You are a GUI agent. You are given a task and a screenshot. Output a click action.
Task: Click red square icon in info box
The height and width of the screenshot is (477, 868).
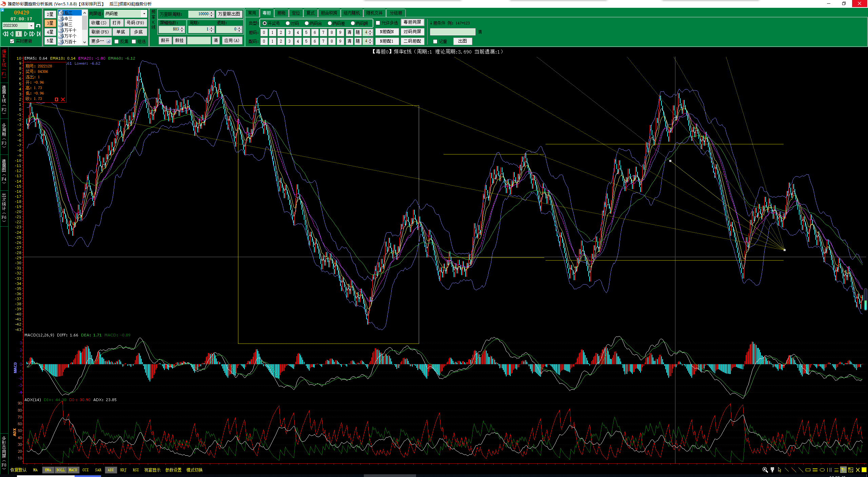(57, 99)
